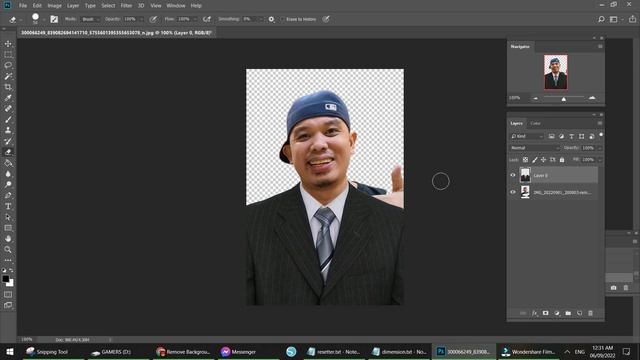
Task: Select the Dodge tool
Action: pos(8,184)
